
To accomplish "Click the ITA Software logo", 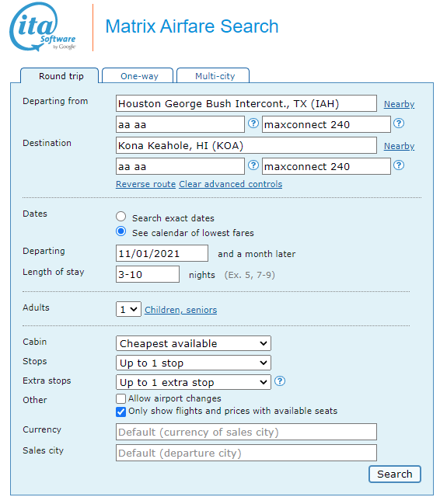I will coord(43,27).
